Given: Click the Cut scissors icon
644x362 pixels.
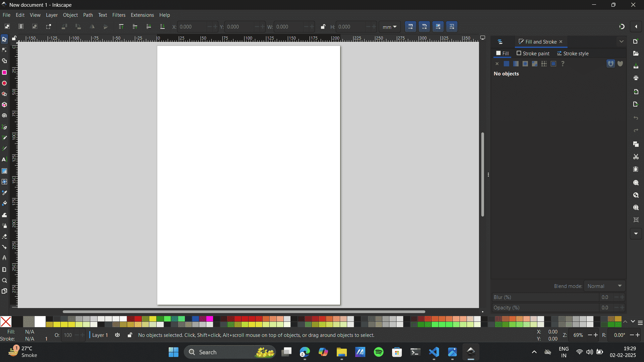Looking at the screenshot, I should pyautogui.click(x=636, y=157).
